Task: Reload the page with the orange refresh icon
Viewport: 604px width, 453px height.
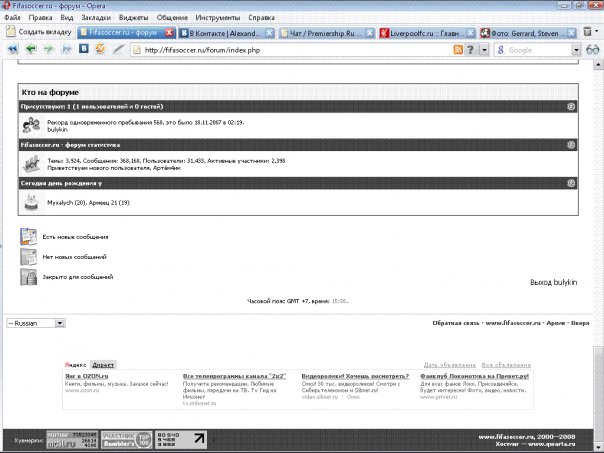Action: (101, 49)
